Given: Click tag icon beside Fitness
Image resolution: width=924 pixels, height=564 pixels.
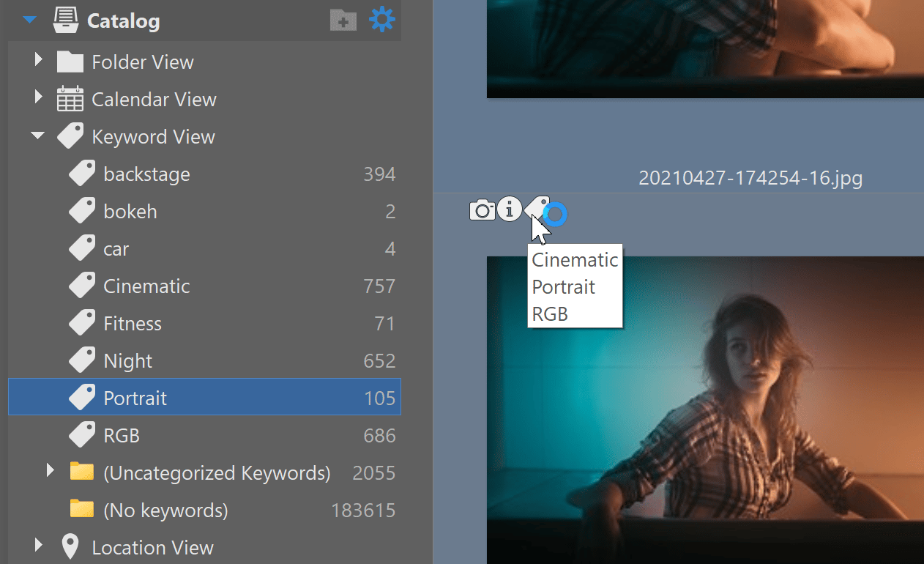Looking at the screenshot, I should point(82,322).
